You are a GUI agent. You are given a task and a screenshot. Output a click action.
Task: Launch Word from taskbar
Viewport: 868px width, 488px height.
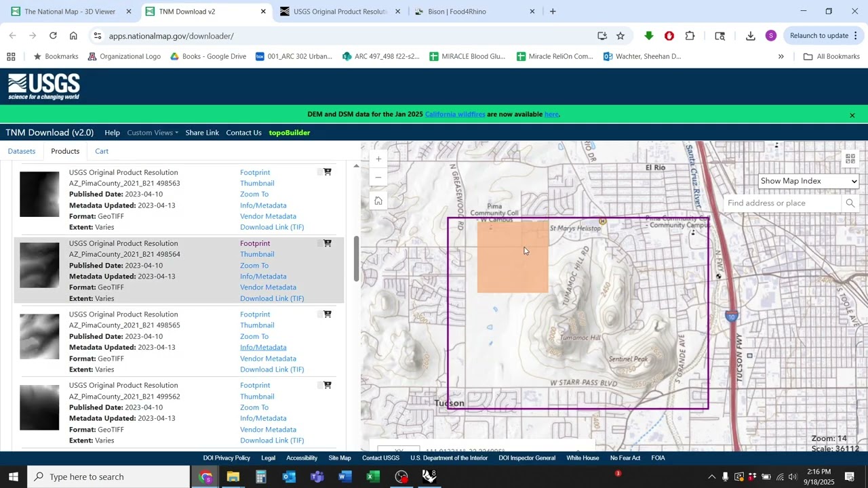click(x=344, y=476)
